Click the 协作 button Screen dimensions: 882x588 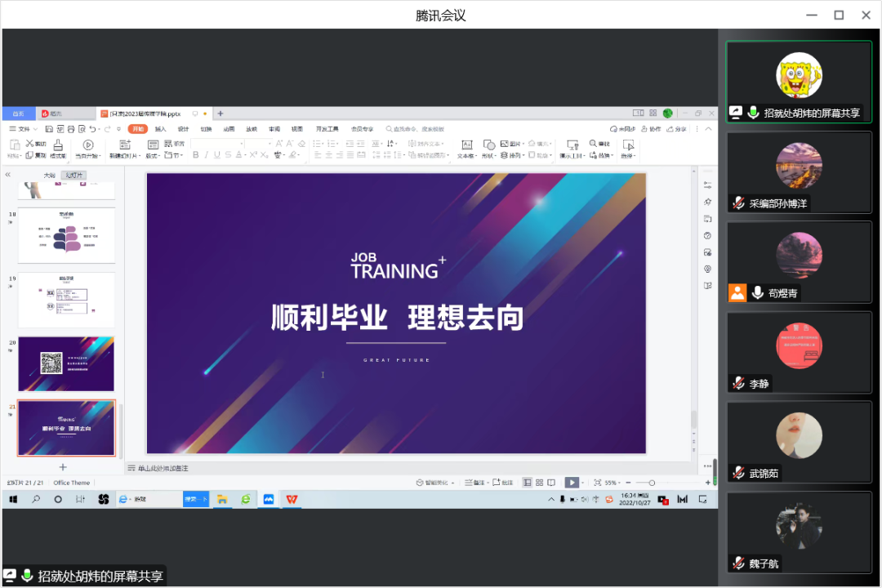[652, 128]
